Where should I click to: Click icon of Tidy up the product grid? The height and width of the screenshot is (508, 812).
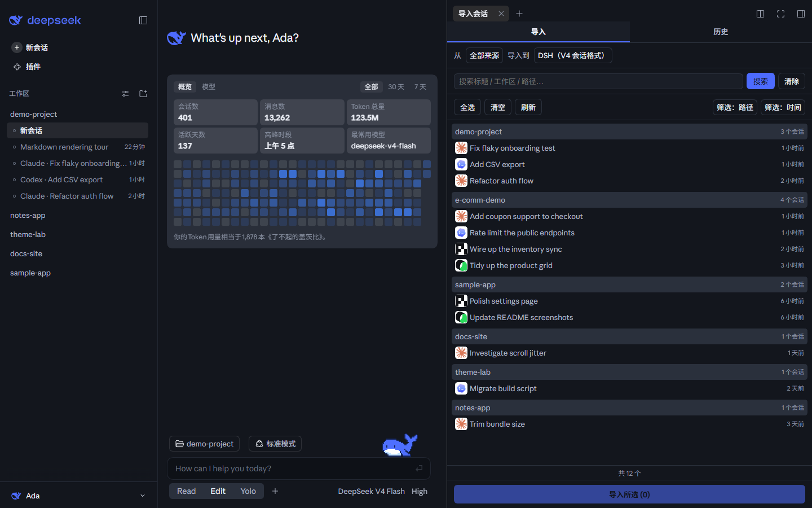(461, 265)
